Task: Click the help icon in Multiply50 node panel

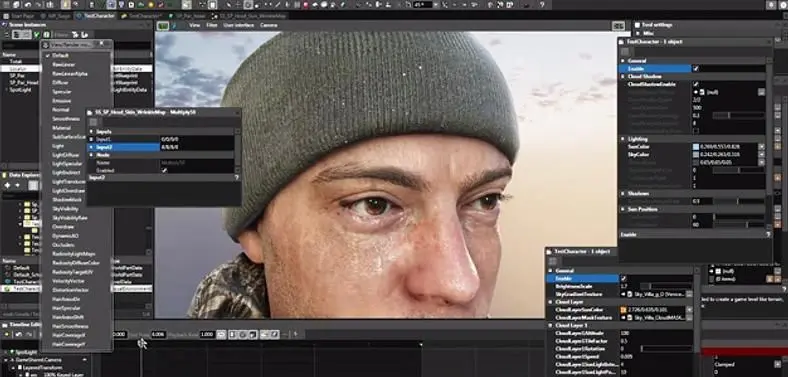Action: (237, 178)
